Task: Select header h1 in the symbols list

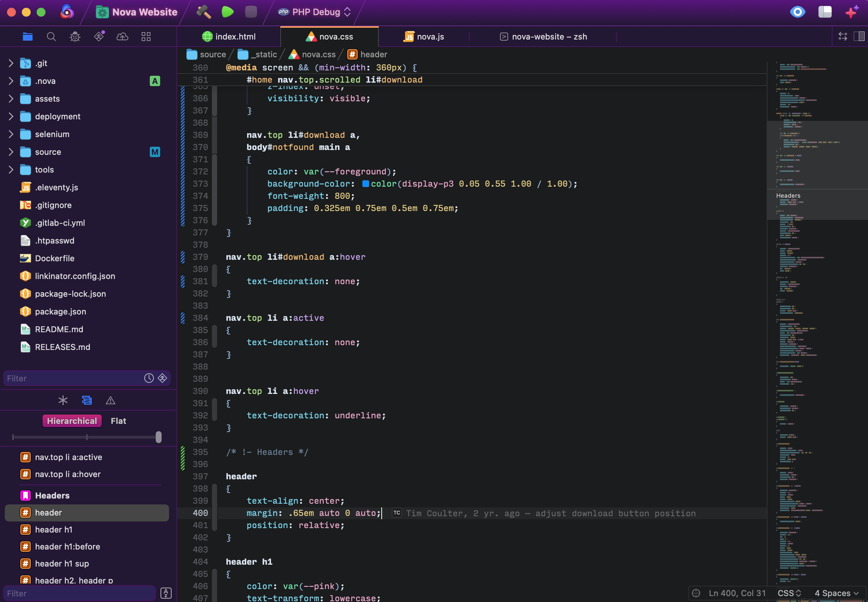Action: point(54,529)
